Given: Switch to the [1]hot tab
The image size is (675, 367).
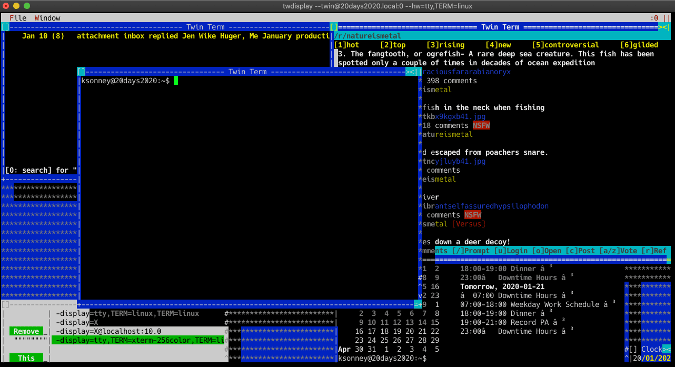Looking at the screenshot, I should click(347, 45).
